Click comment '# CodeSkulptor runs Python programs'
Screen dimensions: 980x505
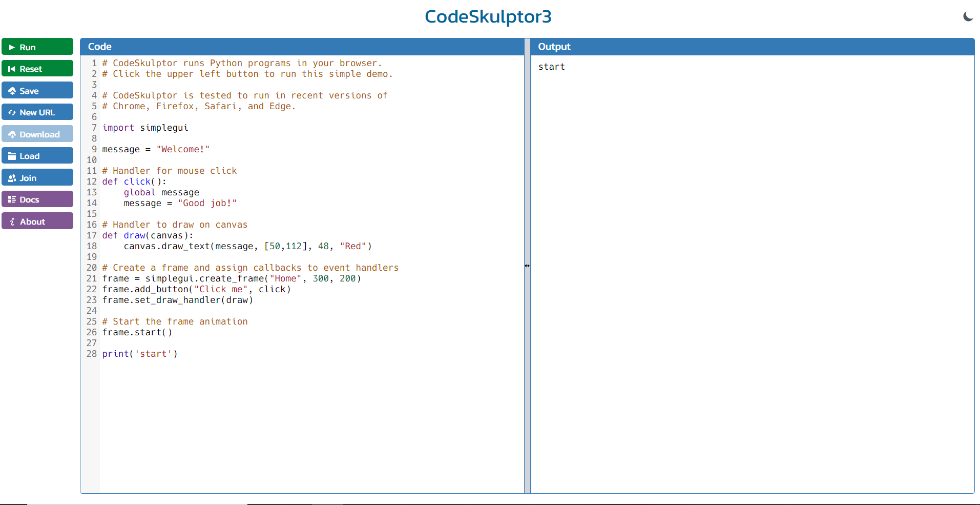tap(242, 63)
